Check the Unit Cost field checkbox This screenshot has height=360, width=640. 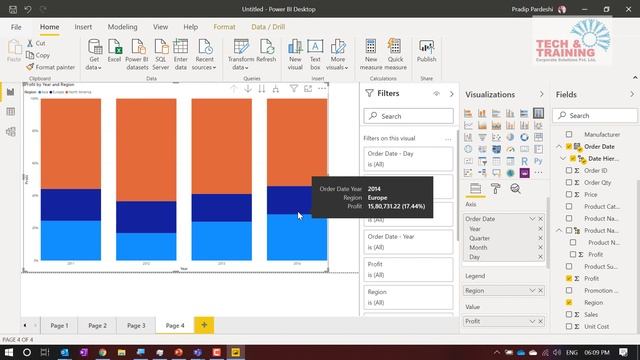click(x=569, y=327)
